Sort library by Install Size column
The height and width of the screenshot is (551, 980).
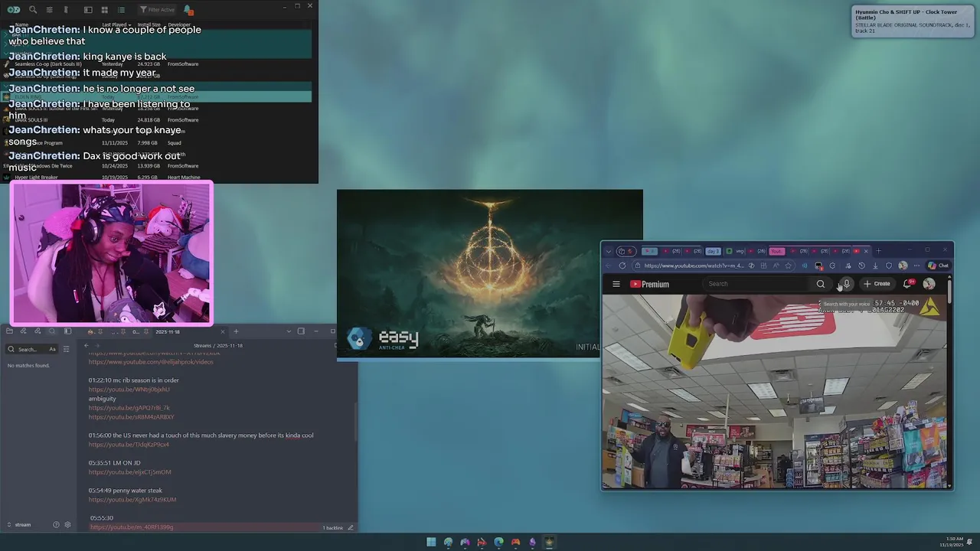[149, 24]
